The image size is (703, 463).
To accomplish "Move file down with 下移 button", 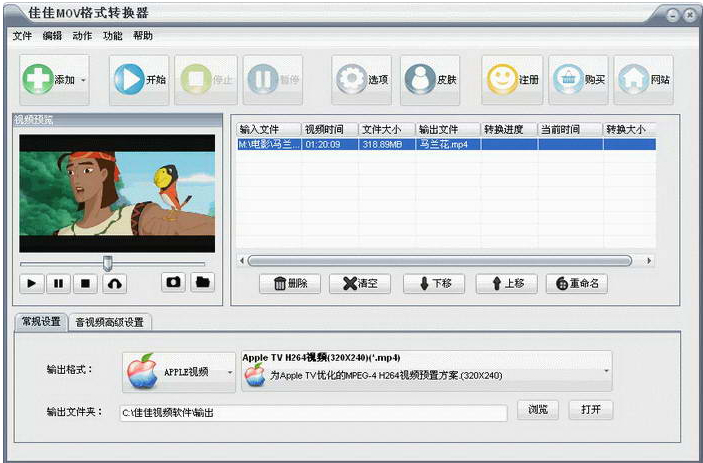I will 434,283.
